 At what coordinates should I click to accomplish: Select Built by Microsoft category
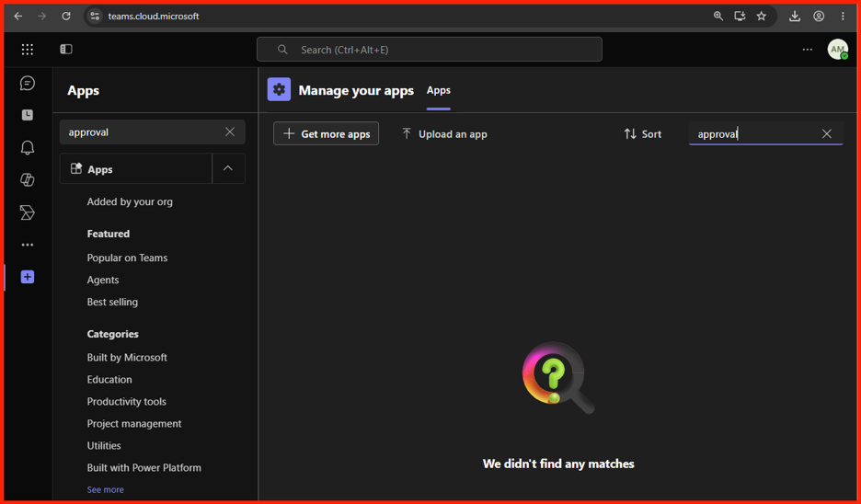tap(127, 358)
